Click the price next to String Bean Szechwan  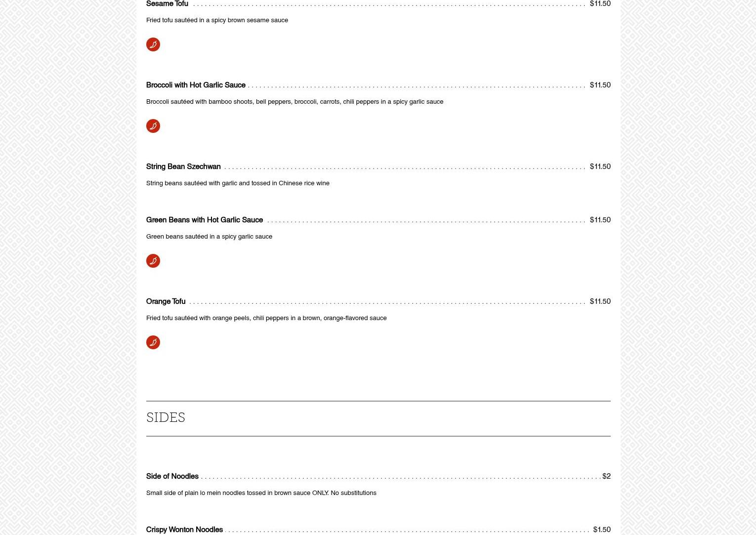pyautogui.click(x=600, y=166)
